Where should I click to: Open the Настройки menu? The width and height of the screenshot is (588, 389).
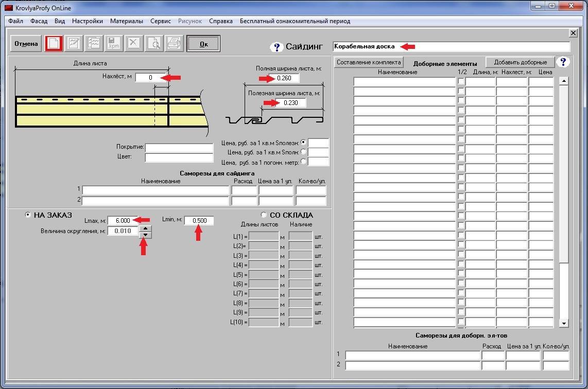pos(87,21)
